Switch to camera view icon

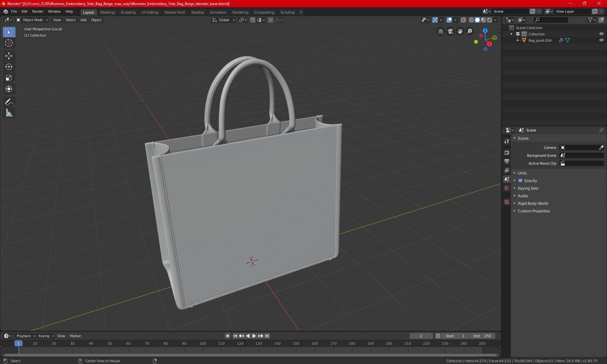[450, 31]
